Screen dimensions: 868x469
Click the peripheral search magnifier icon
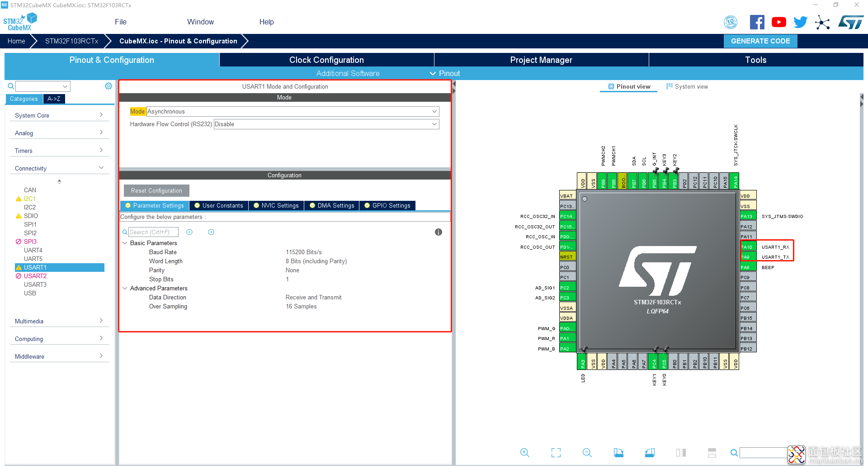(x=11, y=86)
